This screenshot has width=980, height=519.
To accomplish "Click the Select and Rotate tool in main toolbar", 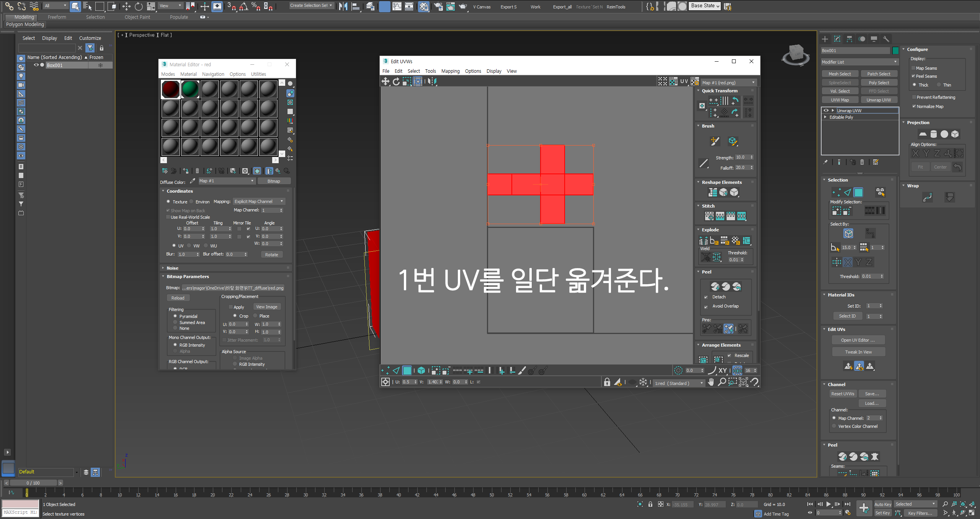I will click(x=139, y=6).
